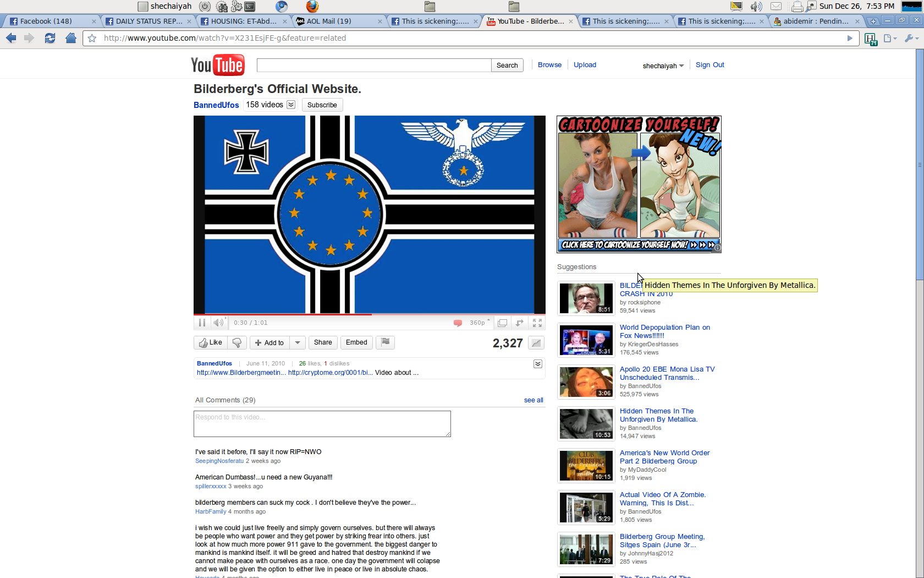Open the page menu icon
Viewport: 924px width, 578px height.
pos(889,38)
